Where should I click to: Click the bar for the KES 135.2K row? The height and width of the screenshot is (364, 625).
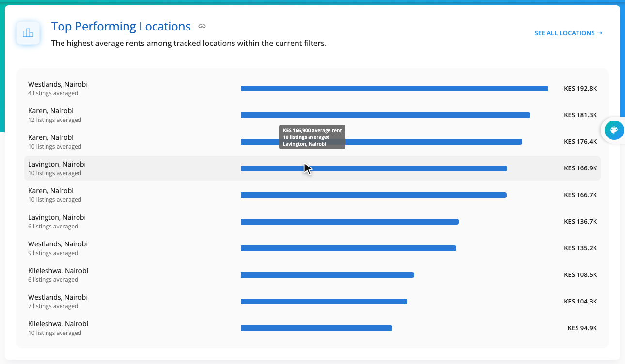point(348,248)
